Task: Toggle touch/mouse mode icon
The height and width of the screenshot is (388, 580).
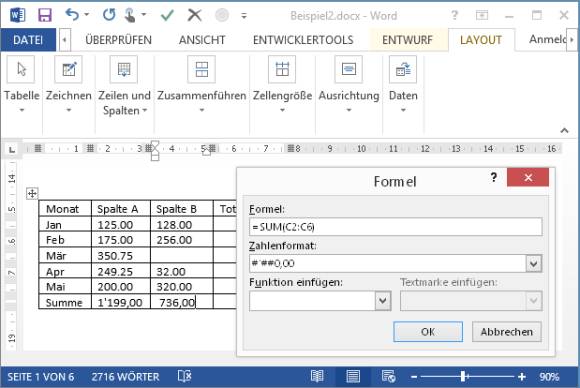Action: click(130, 15)
